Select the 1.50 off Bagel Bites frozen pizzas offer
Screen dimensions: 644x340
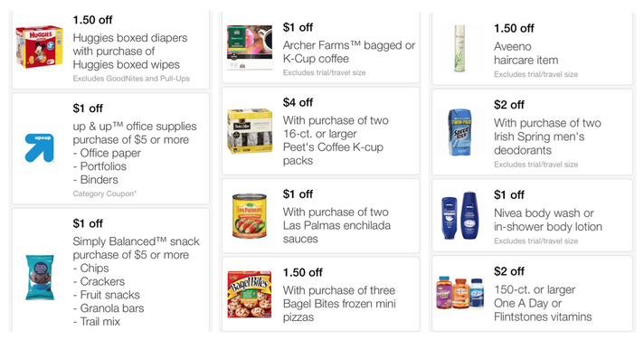321,294
